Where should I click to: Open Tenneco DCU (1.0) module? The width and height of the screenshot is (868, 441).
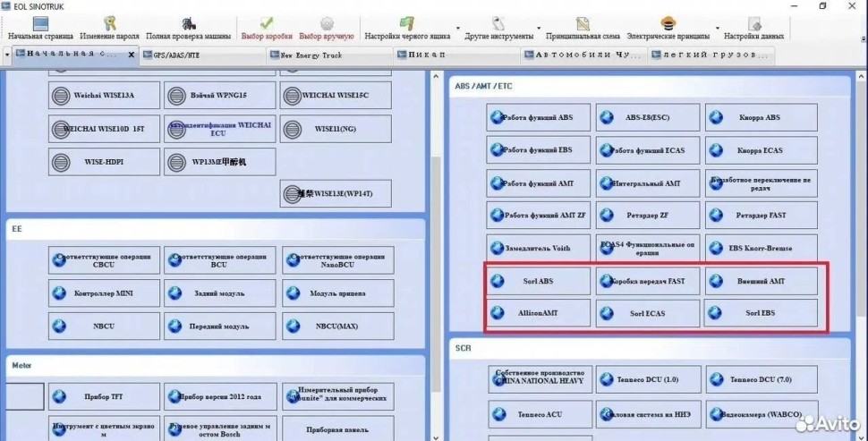point(648,379)
